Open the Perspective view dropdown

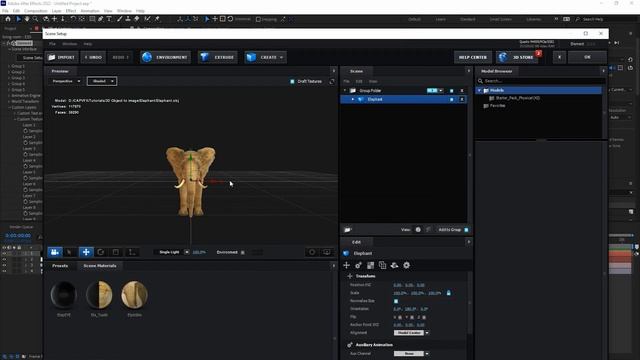click(66, 81)
